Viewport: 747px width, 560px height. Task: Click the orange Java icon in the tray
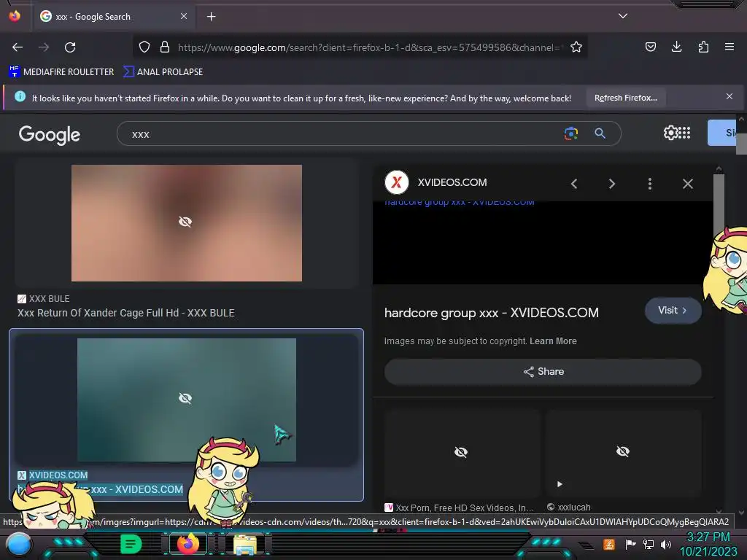[608, 544]
